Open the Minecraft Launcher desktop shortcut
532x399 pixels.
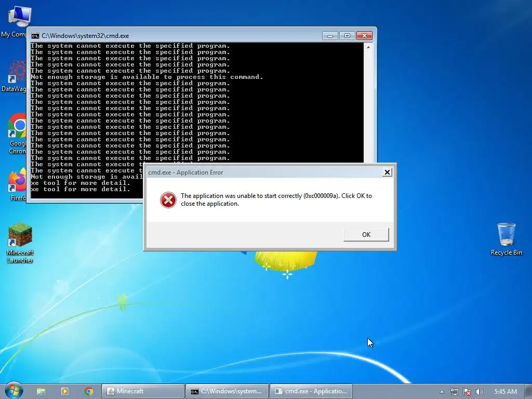20,243
